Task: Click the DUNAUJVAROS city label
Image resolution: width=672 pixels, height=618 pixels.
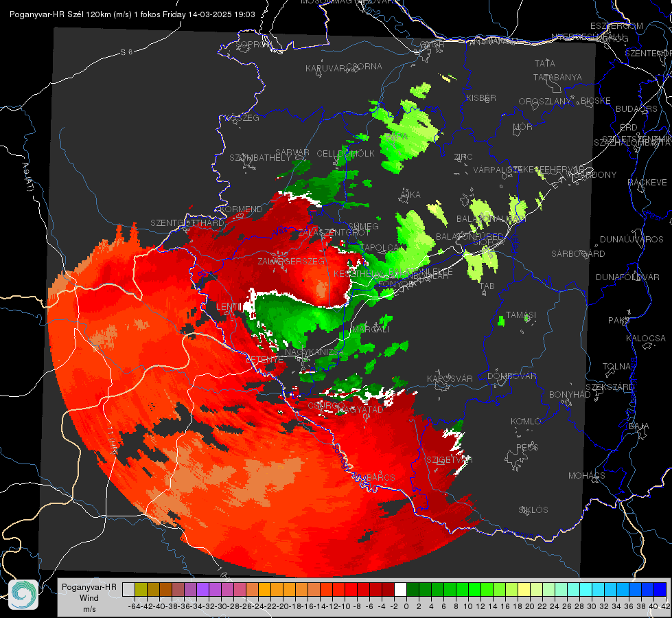Action: click(632, 240)
